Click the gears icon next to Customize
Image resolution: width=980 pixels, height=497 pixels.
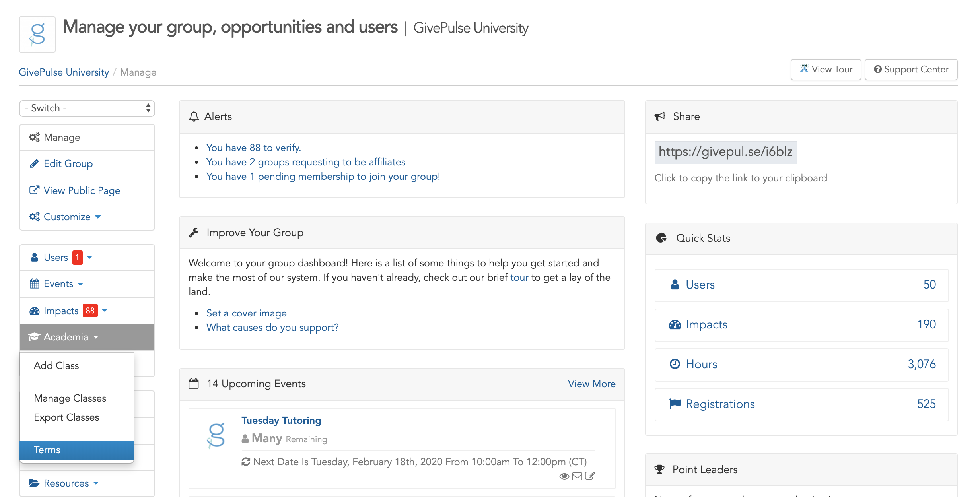35,217
